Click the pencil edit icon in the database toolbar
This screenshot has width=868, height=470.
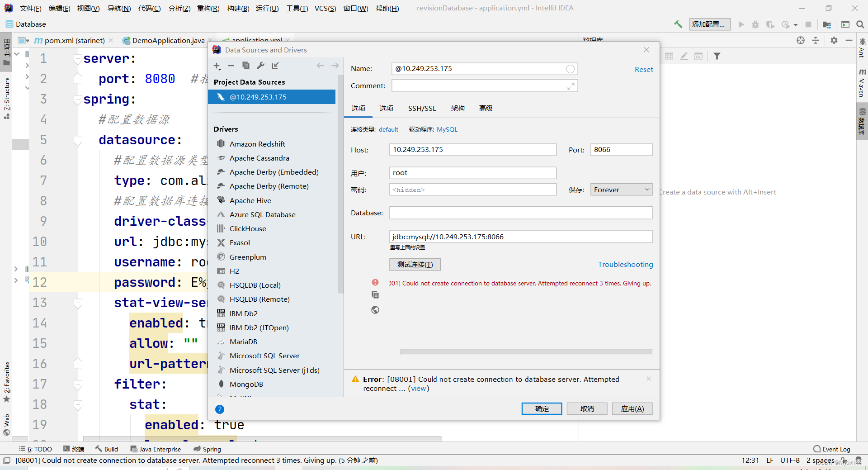tap(684, 56)
